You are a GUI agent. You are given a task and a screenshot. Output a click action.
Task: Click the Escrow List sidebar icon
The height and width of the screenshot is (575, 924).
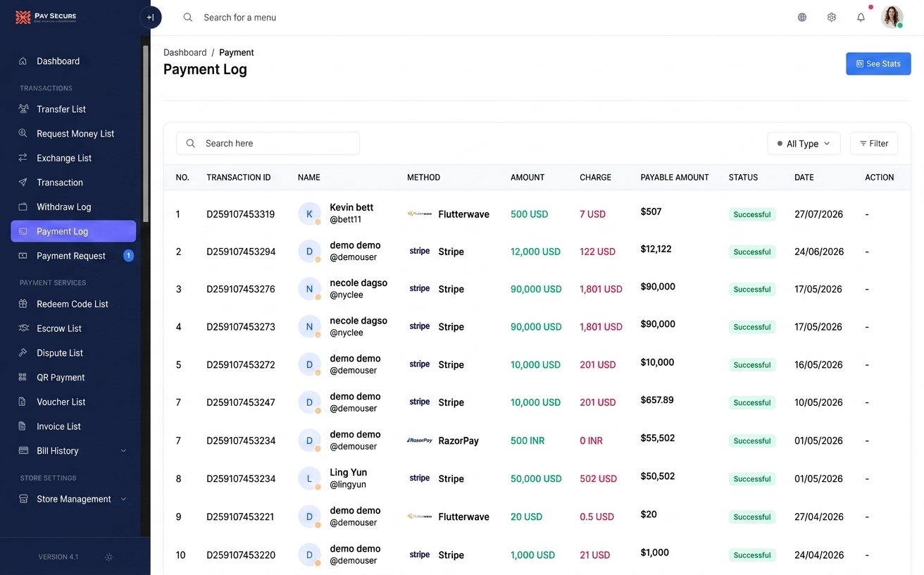pyautogui.click(x=23, y=328)
